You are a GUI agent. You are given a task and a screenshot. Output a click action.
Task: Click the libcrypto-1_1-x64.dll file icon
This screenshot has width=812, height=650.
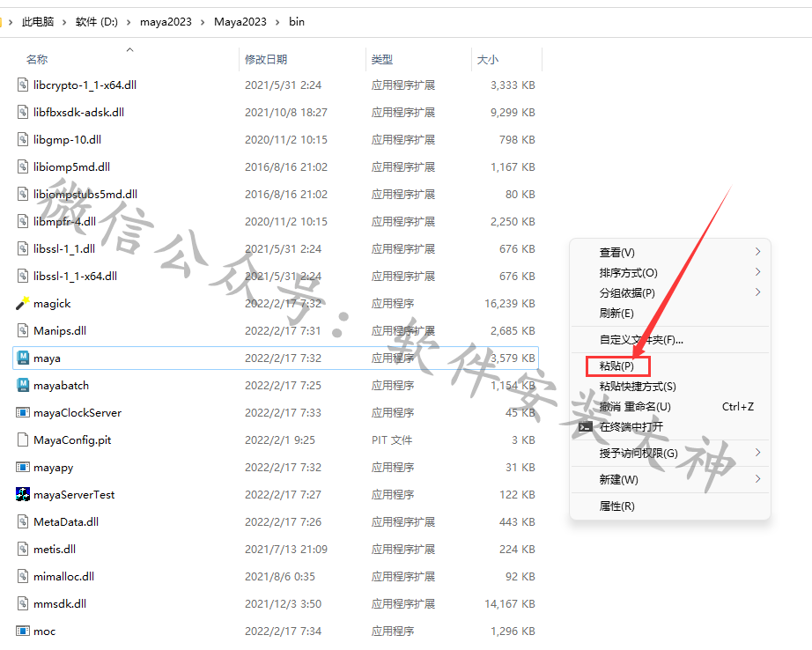pos(23,85)
